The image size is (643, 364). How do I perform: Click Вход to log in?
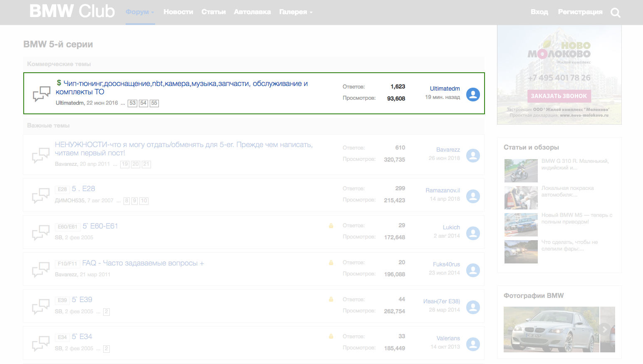[x=539, y=12]
